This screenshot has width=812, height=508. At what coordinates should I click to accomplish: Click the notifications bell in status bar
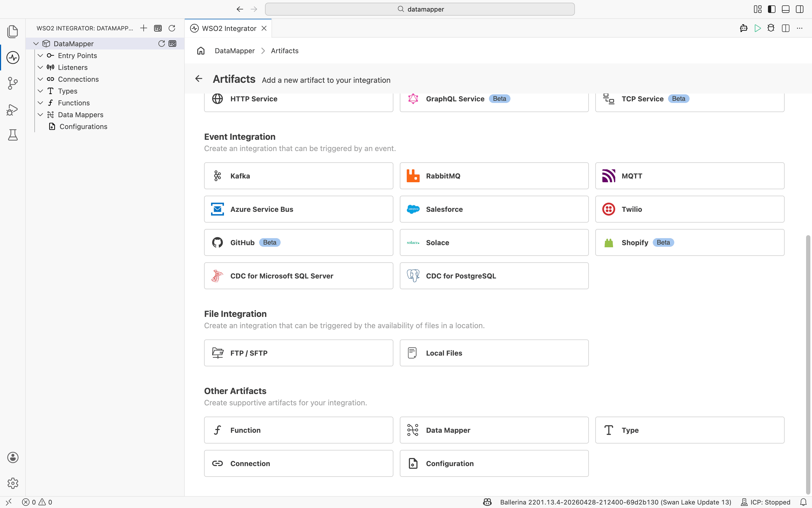(803, 502)
